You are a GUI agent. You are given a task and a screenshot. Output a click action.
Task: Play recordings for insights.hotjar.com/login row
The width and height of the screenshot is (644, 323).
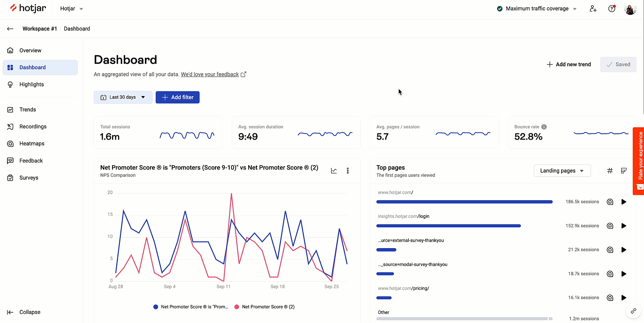[624, 226]
